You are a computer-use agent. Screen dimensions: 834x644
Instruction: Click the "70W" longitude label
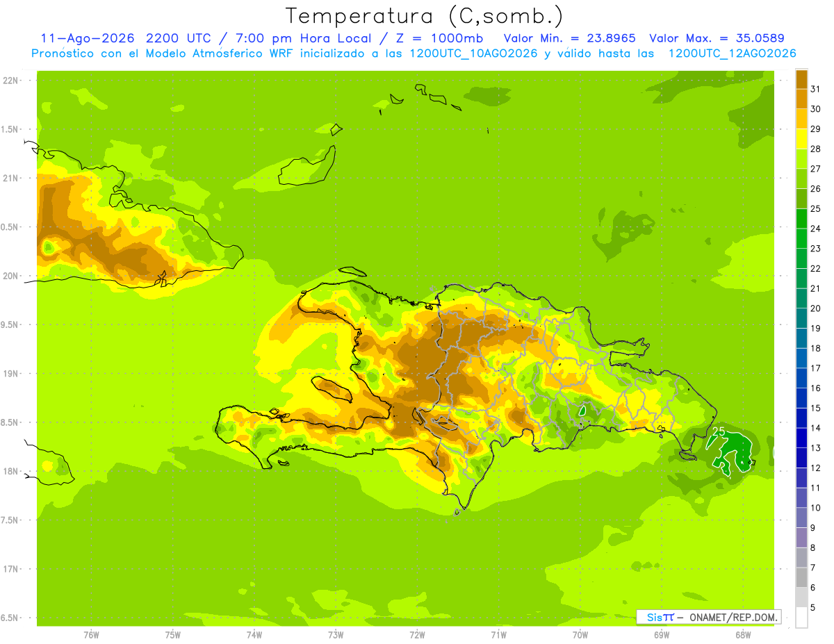[x=580, y=635]
